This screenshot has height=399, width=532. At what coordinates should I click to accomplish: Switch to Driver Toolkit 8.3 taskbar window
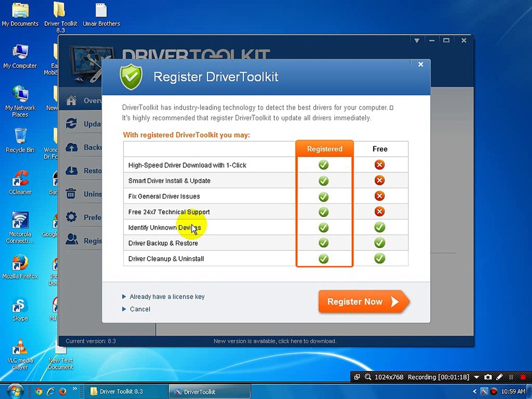tap(127, 391)
